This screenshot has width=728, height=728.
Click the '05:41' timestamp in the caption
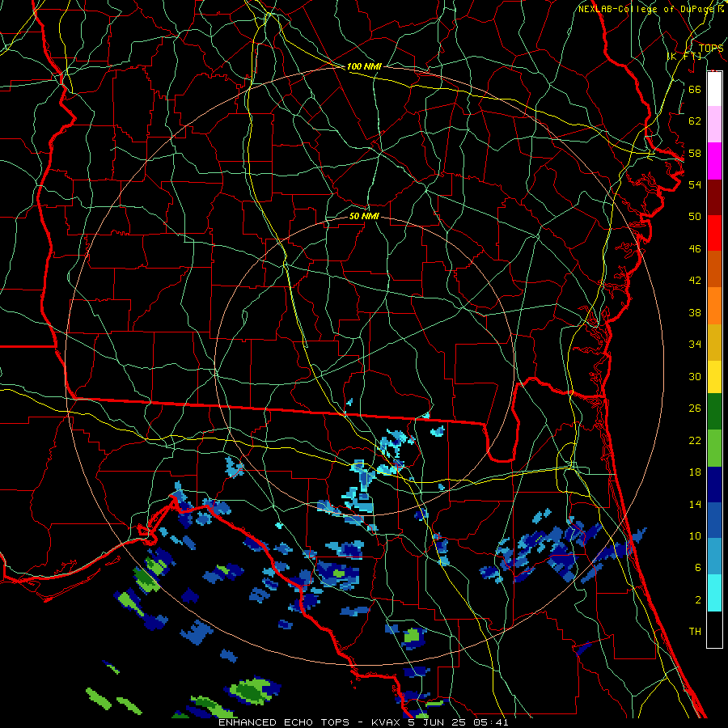pos(491,722)
